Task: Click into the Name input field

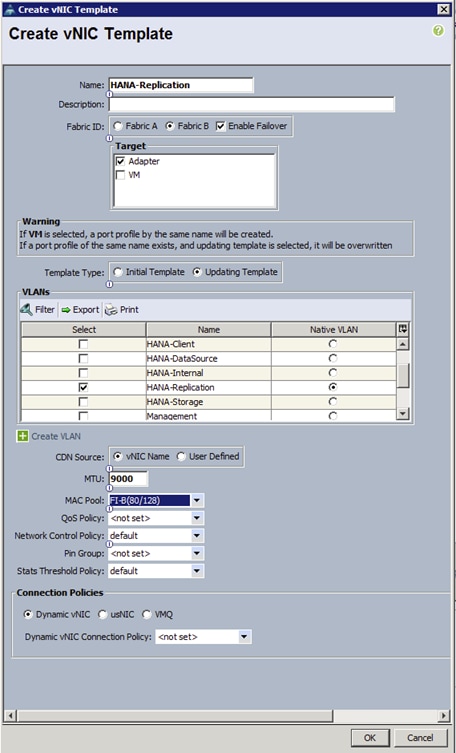Action: [181, 85]
